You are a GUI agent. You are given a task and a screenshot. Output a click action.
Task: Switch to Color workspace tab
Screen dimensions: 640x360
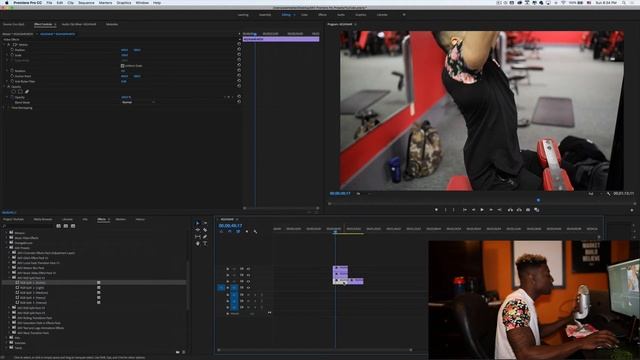click(304, 15)
